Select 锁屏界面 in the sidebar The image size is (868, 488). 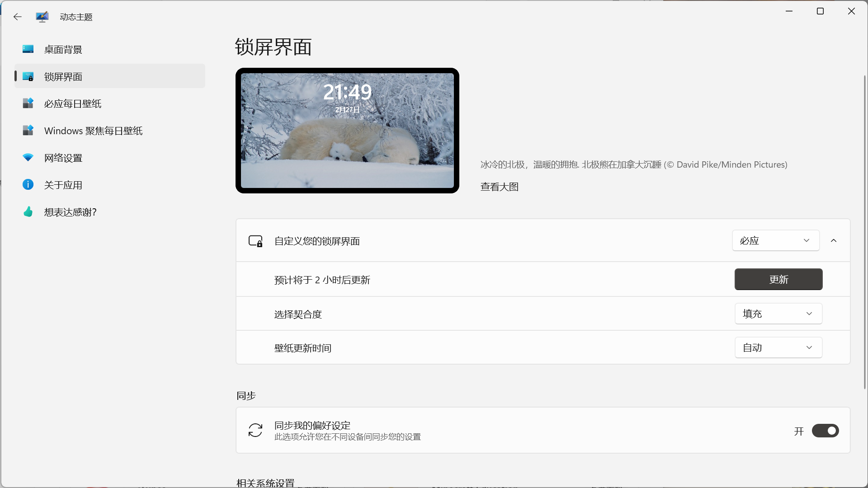(110, 76)
